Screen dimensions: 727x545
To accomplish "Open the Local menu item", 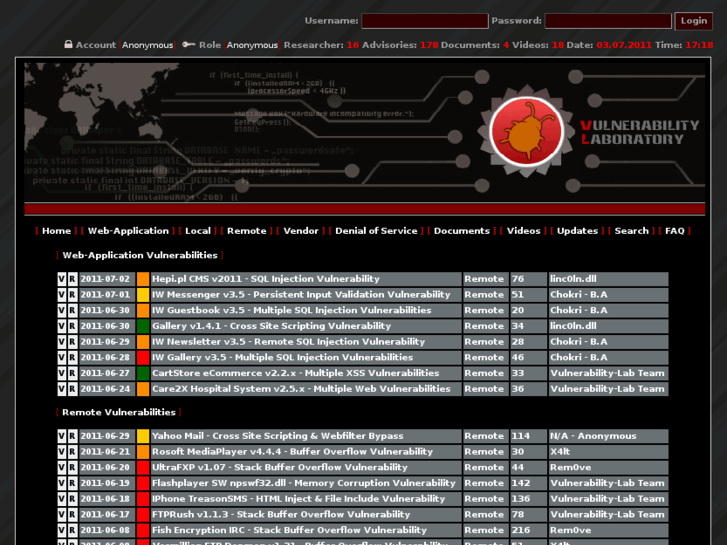I will point(198,231).
